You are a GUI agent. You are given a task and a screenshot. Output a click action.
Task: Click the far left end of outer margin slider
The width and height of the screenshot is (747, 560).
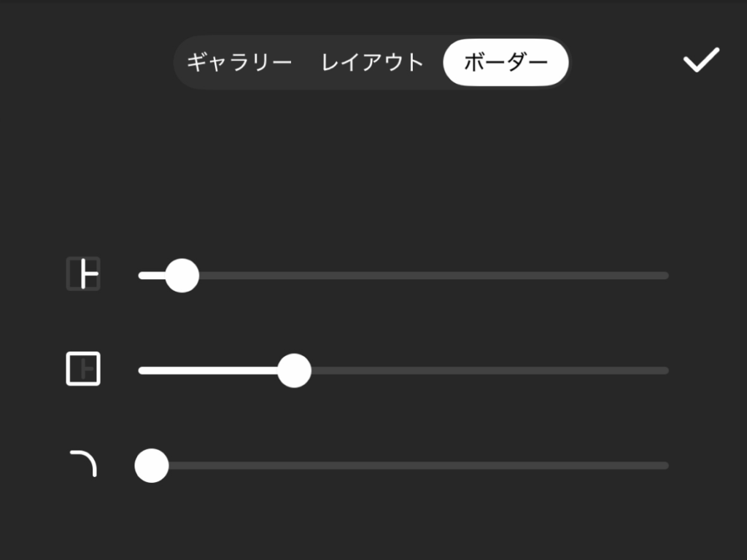(141, 370)
